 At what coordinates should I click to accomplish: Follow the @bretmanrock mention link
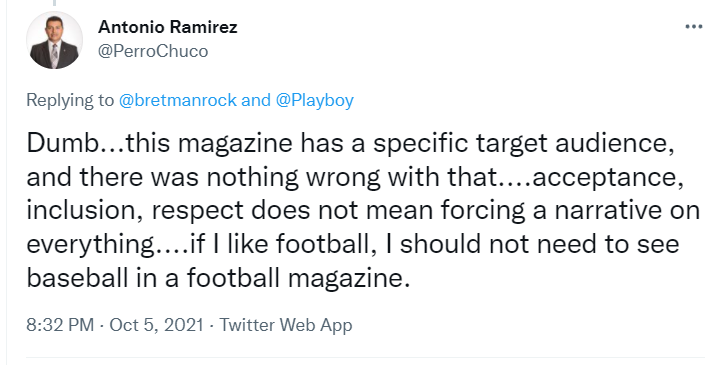[178, 100]
